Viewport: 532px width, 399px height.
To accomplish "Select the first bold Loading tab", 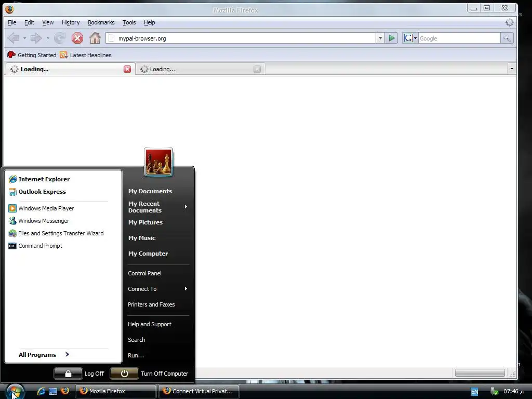I will 70,69.
